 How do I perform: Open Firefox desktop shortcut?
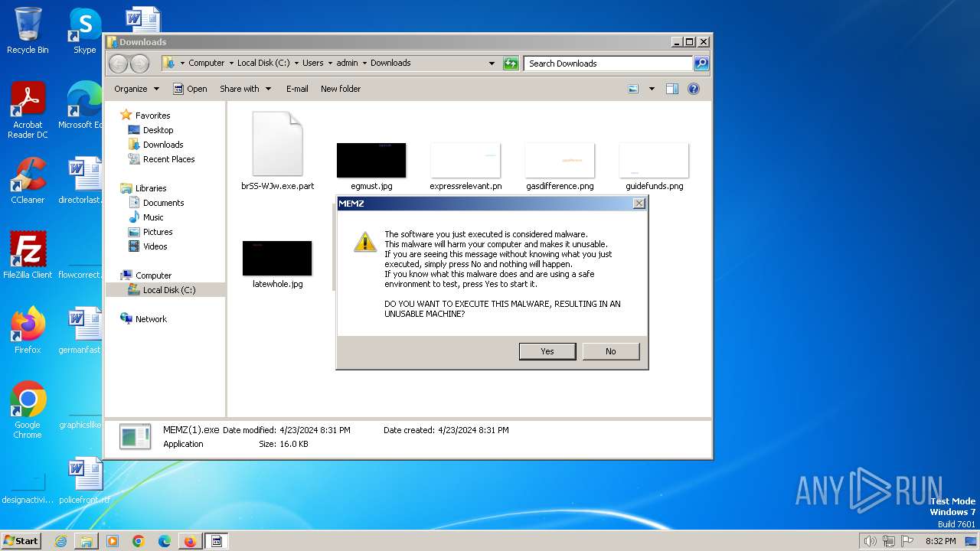[28, 331]
